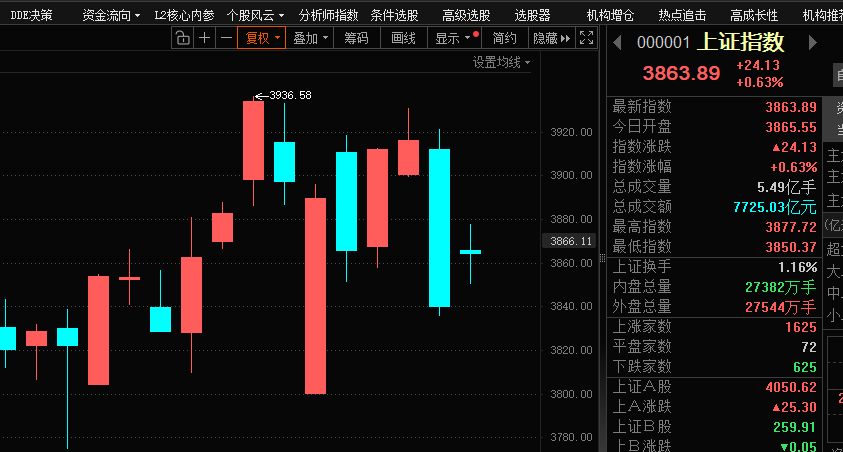Screen dimensions: 843x452
Task: Click the 3866.11 price axis label
Action: (572, 241)
